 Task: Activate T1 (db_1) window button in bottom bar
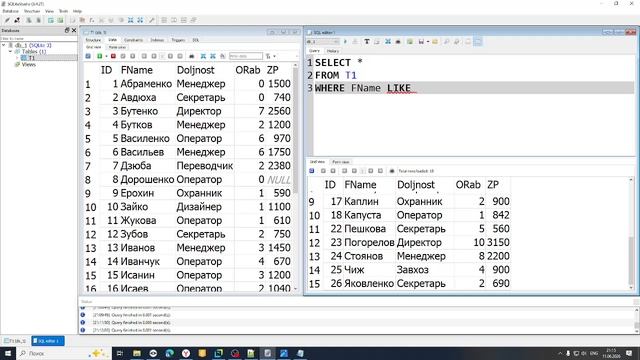coord(16,341)
